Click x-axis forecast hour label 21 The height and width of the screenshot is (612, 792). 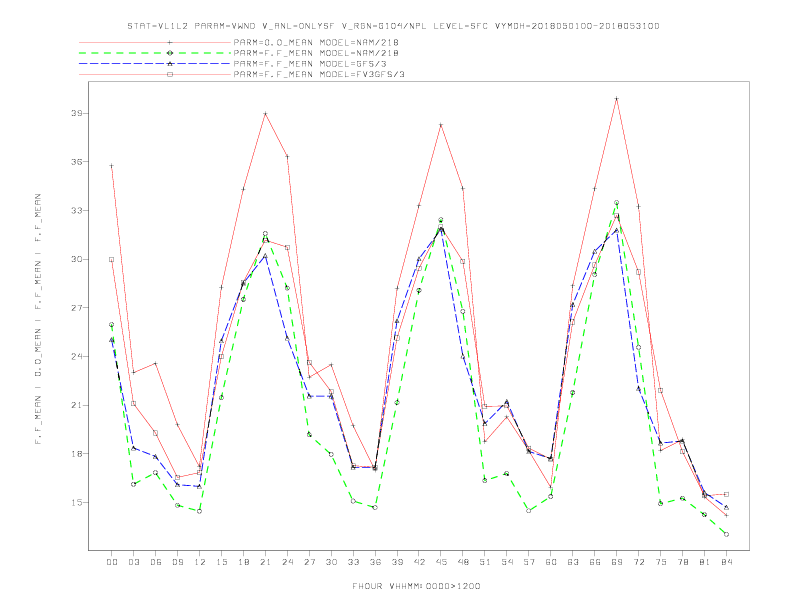coord(265,562)
